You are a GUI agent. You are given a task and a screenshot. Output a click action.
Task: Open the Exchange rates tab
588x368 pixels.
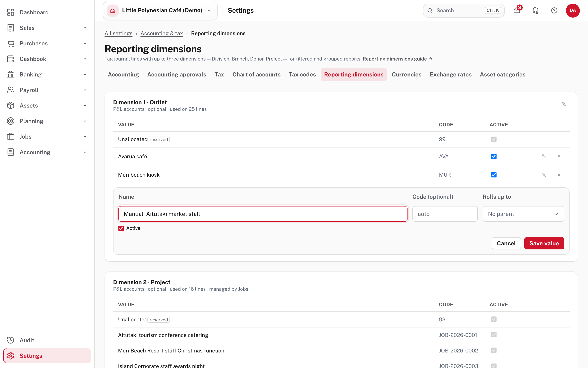[450, 74]
